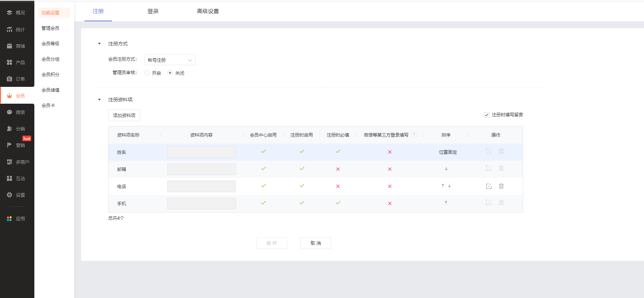Toggle 电话 注册时启用 checkmark
This screenshot has width=644, height=298.
point(302,186)
